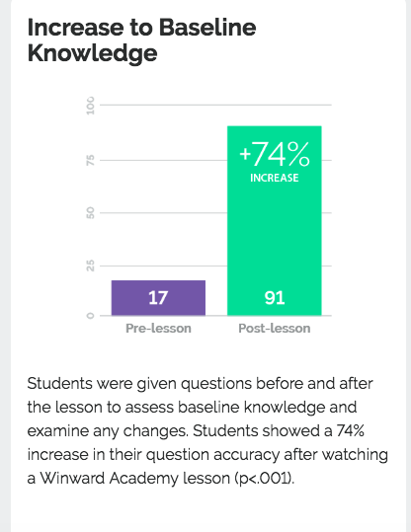Click the 100 gridline at chart top
Image resolution: width=411 pixels, height=532 pixels.
(215, 105)
